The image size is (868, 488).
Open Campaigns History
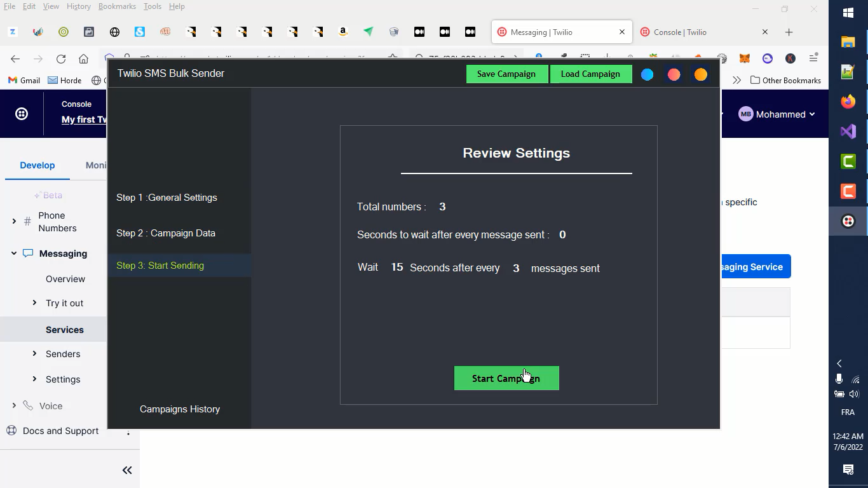pos(180,409)
